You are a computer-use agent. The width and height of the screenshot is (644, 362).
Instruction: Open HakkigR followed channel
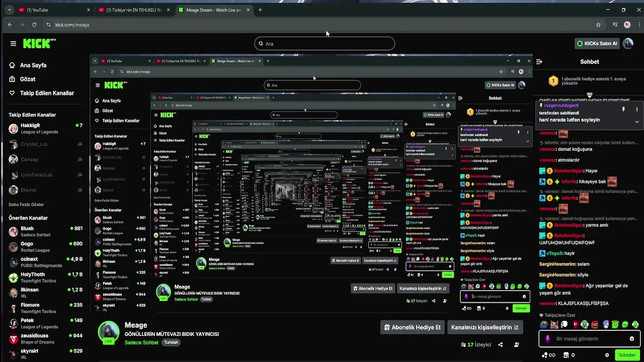click(45, 129)
